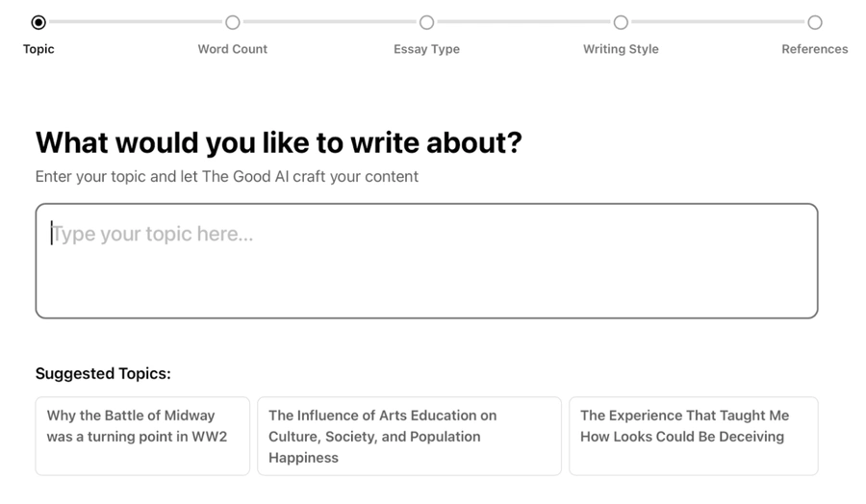
Task: Click progress line between Word Count and Essay Type
Action: coord(329,22)
